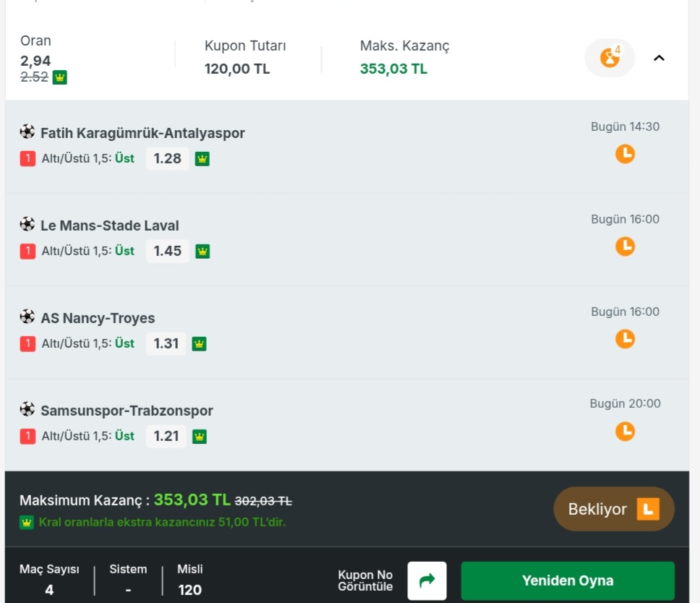Click the share arrow for Kupon No Görüntüle

point(427,581)
